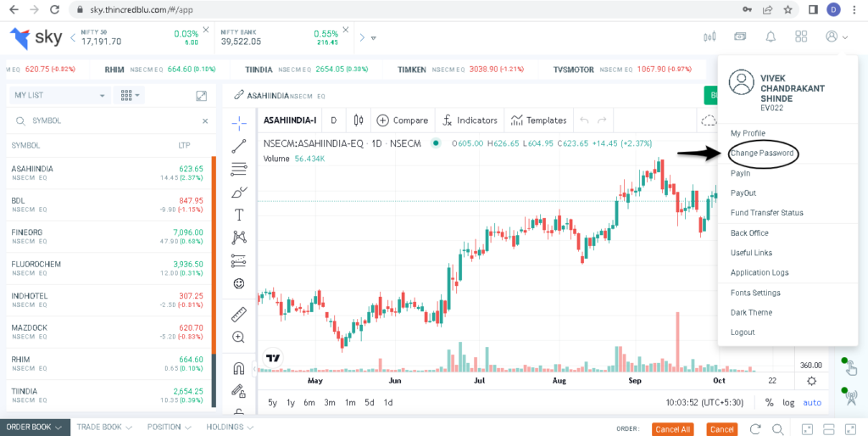The image size is (868, 436).
Task: Redo the chart action
Action: click(603, 120)
